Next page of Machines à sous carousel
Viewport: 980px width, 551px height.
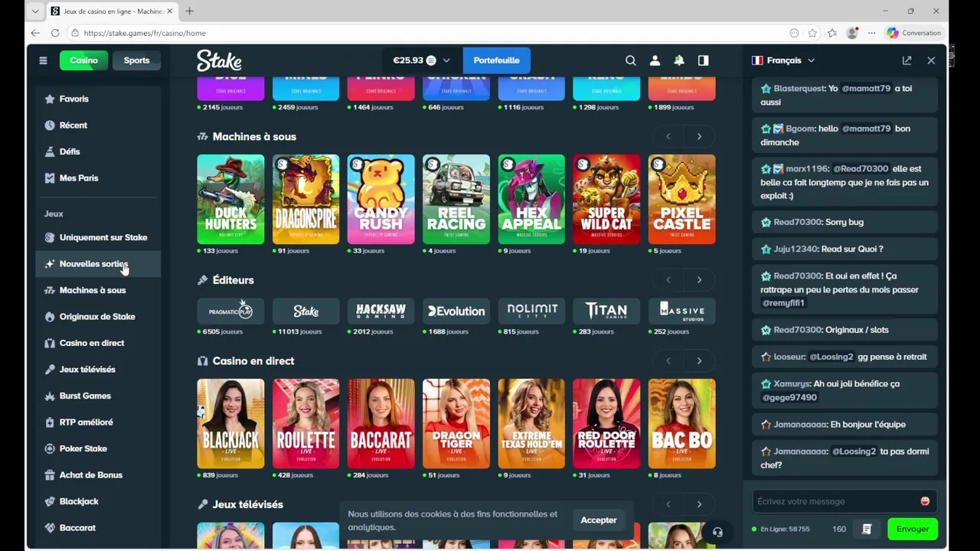click(x=699, y=136)
